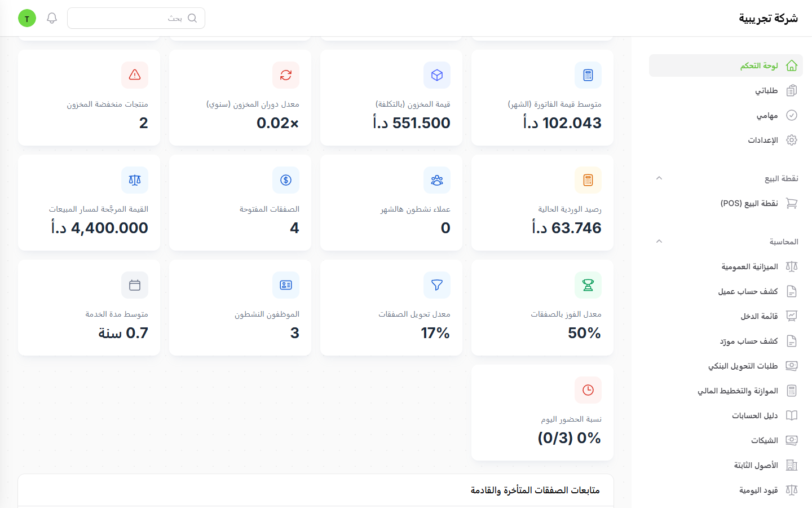Click the 50% deal win rate value
Viewport: 812px width, 508px height.
(585, 332)
